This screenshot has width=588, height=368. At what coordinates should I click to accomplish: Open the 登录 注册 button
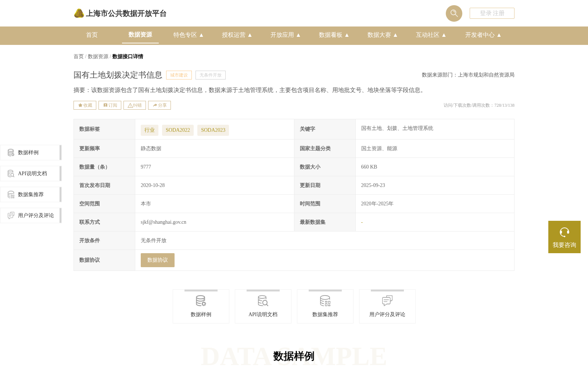coord(492,13)
